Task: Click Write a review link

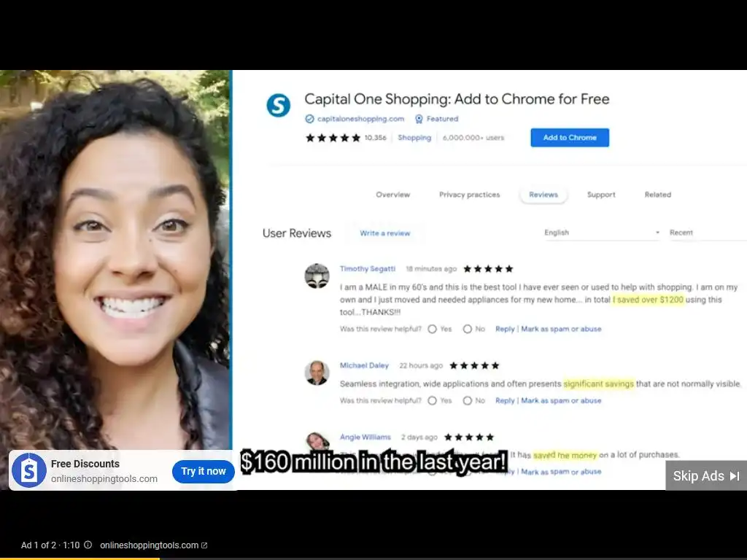Action: click(385, 233)
